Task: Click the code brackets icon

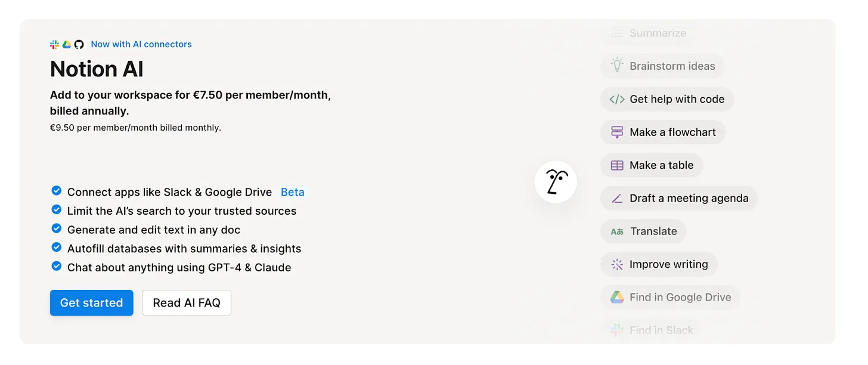Action: coord(617,99)
